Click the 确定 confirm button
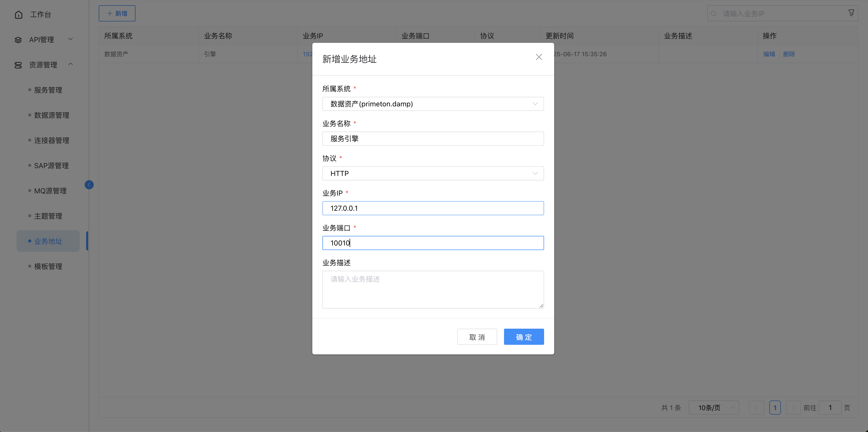 click(x=524, y=336)
